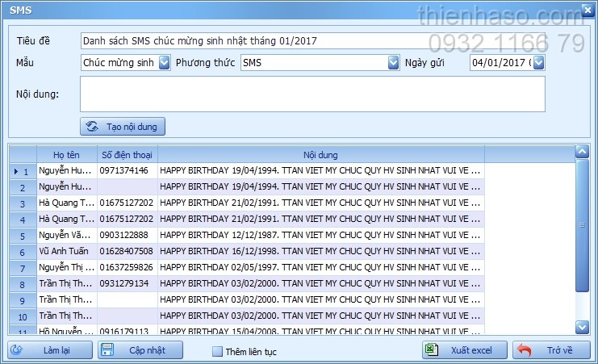
Task: Sort by the Họ tên column header
Action: click(x=67, y=155)
